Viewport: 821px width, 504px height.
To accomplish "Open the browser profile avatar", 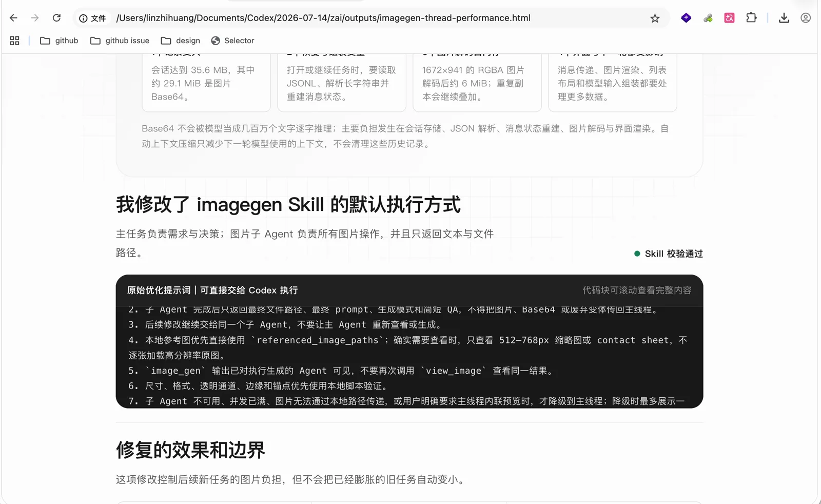I will [x=806, y=18].
